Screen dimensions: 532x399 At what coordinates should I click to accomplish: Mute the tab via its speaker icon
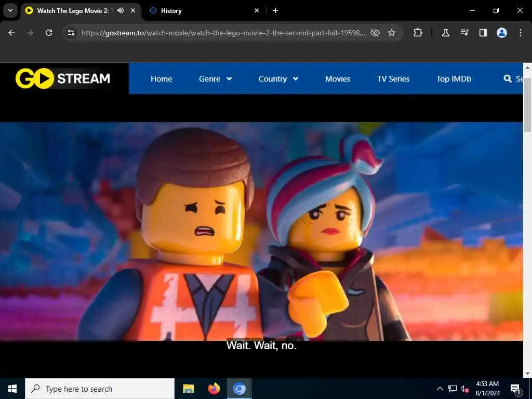tap(121, 10)
